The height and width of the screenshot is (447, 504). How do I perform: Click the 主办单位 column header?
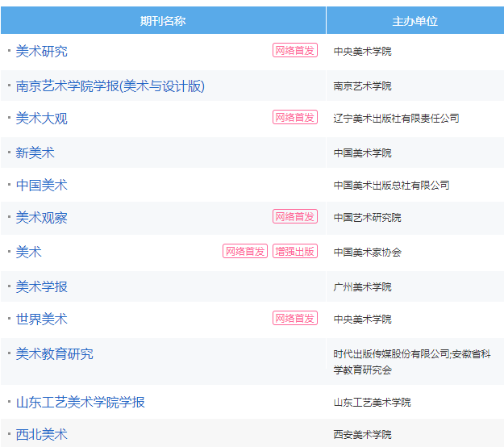point(415,21)
